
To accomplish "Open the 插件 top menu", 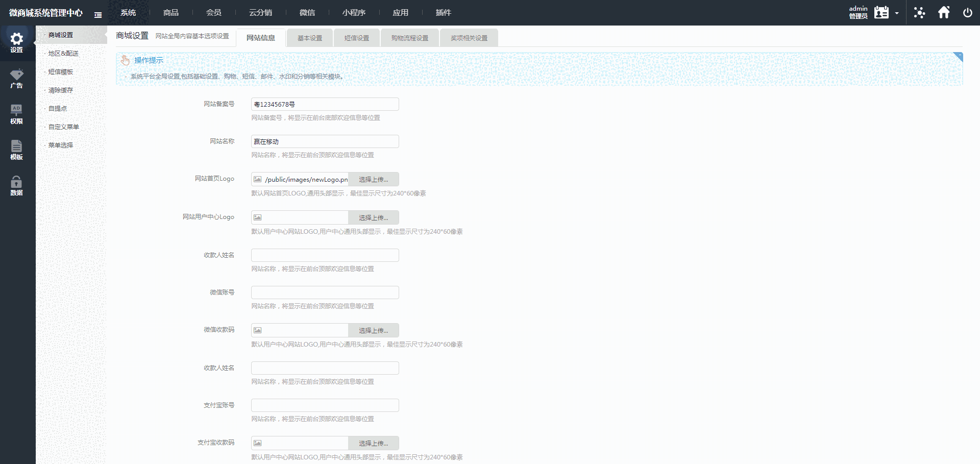I will point(444,12).
